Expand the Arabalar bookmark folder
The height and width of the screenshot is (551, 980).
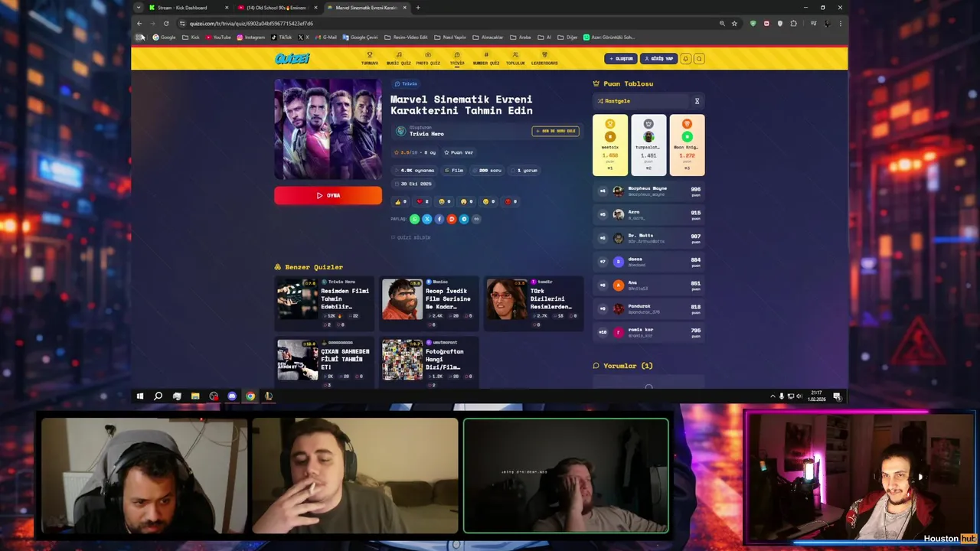pos(521,37)
